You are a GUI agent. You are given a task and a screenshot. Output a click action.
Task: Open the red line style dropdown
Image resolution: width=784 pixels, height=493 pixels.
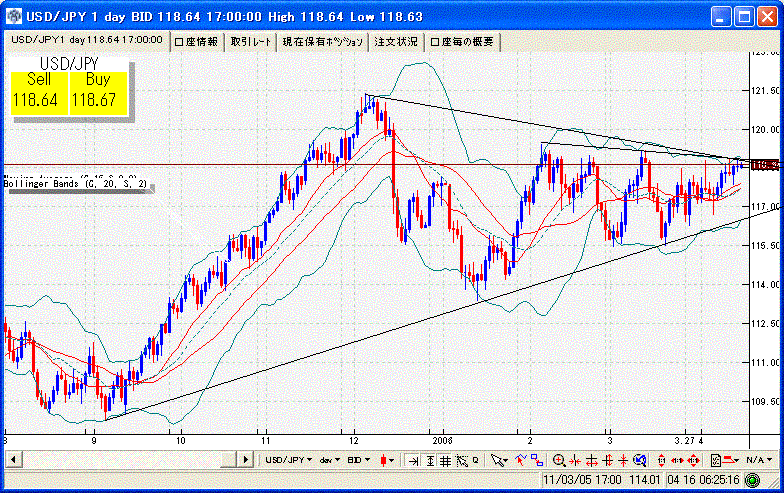tap(732, 460)
